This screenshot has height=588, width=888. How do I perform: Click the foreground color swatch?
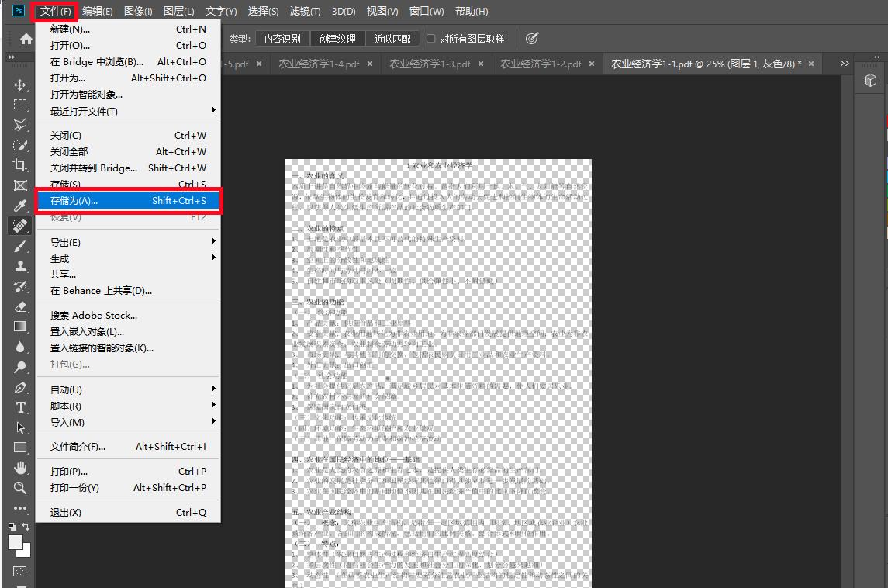click(16, 543)
